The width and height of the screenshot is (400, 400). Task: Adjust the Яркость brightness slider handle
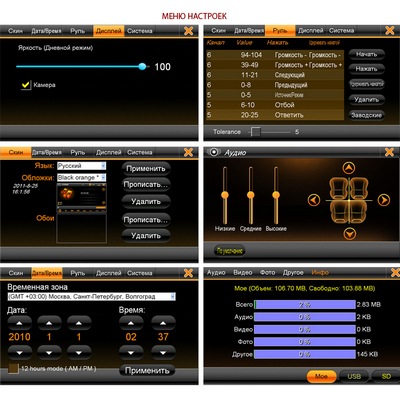(142, 66)
